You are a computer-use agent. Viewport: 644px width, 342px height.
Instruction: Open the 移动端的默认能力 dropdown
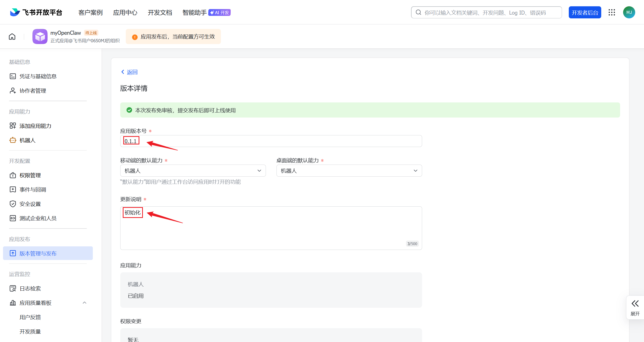pyautogui.click(x=193, y=171)
